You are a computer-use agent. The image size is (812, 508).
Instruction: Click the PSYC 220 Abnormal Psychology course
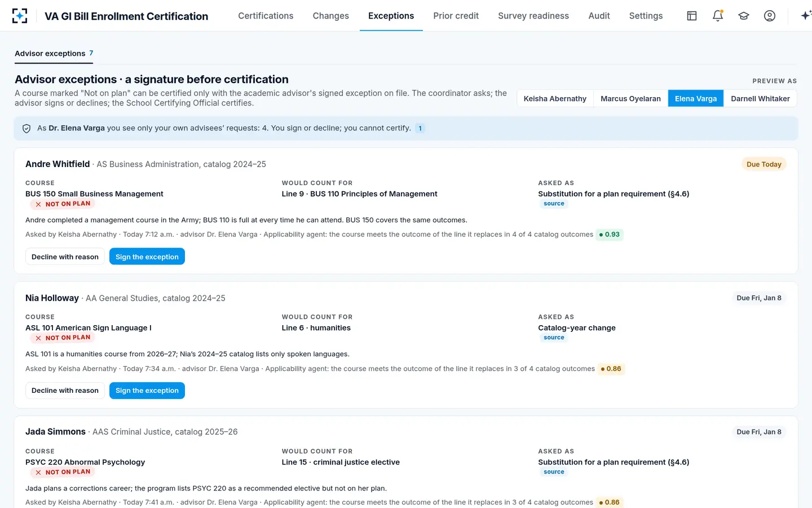pyautogui.click(x=85, y=462)
